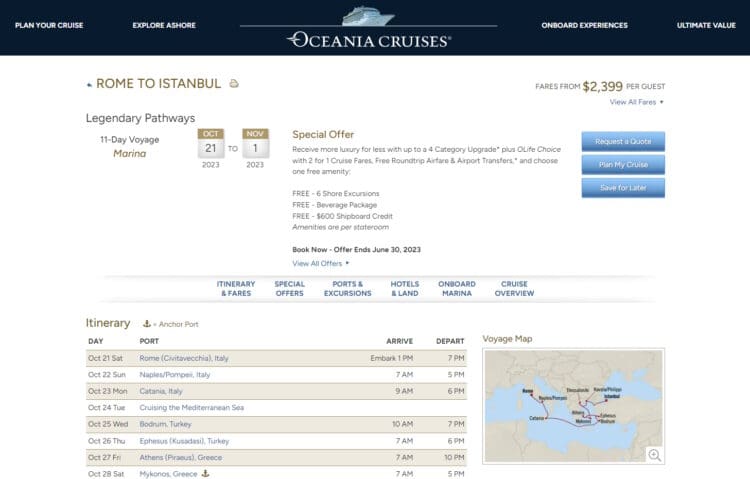This screenshot has width=750, height=479.
Task: Open Bodrum, Turkey port link
Action: (x=165, y=424)
